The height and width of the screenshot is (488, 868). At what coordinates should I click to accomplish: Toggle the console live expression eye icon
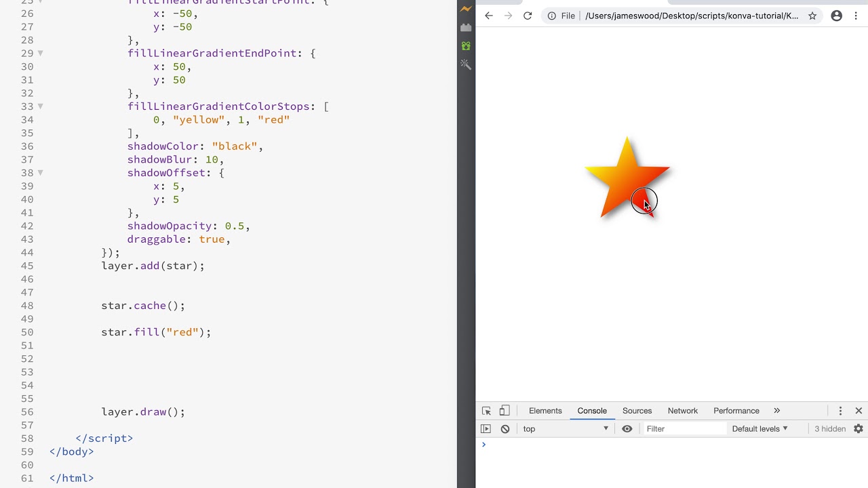tap(627, 428)
